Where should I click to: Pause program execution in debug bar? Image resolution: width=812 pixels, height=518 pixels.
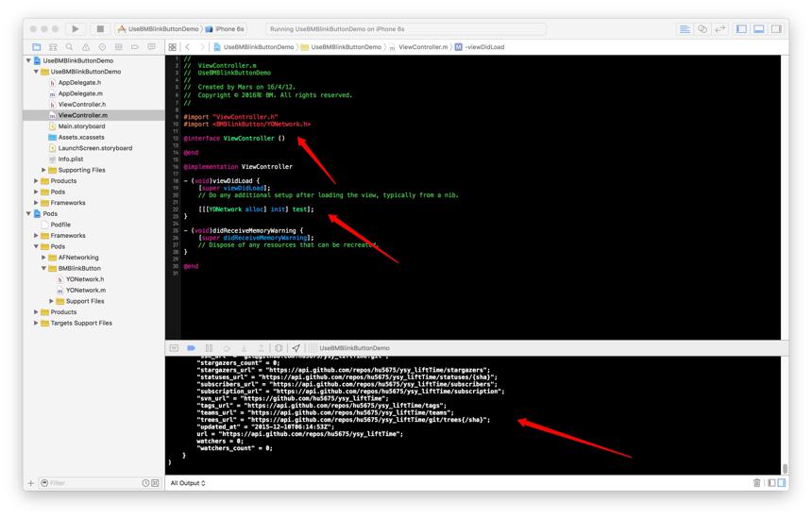209,348
